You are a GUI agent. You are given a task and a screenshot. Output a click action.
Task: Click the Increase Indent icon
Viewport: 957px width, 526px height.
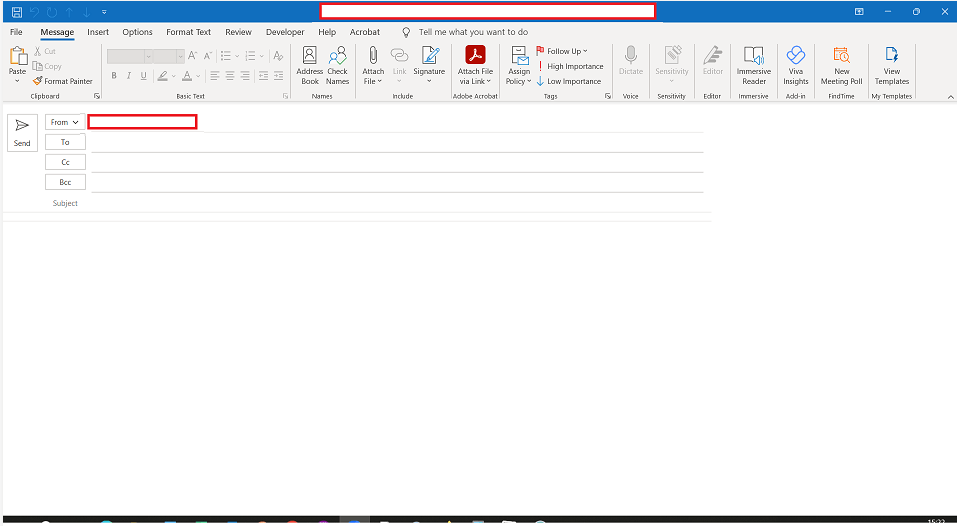[278, 76]
